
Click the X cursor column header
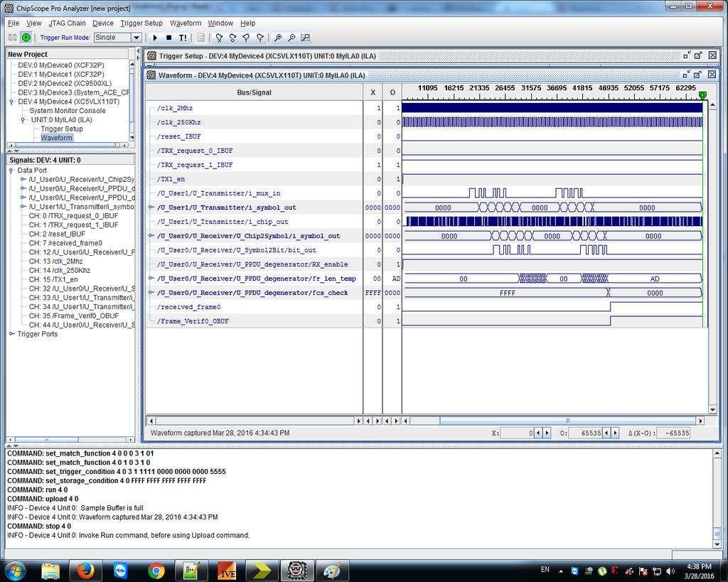pos(373,92)
